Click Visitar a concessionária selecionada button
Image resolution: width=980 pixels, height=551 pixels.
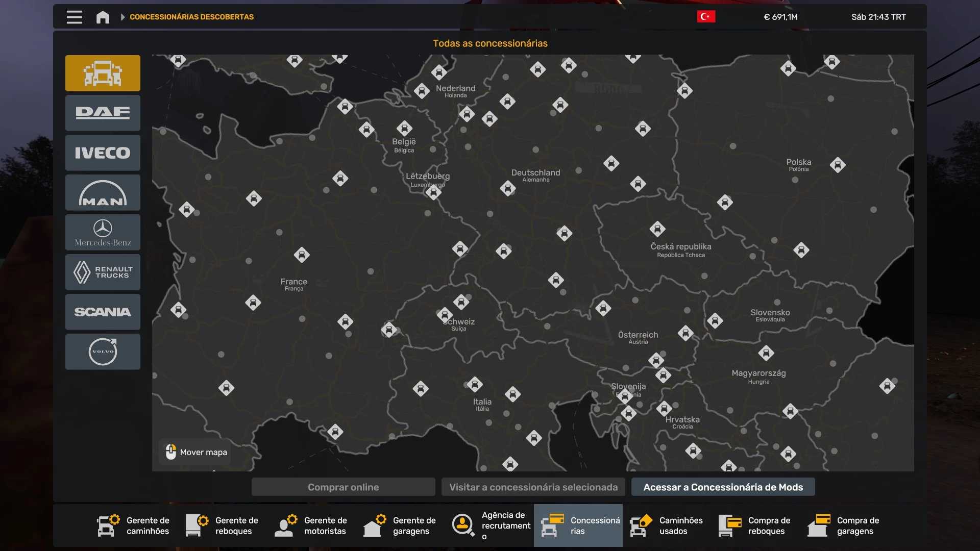point(533,487)
